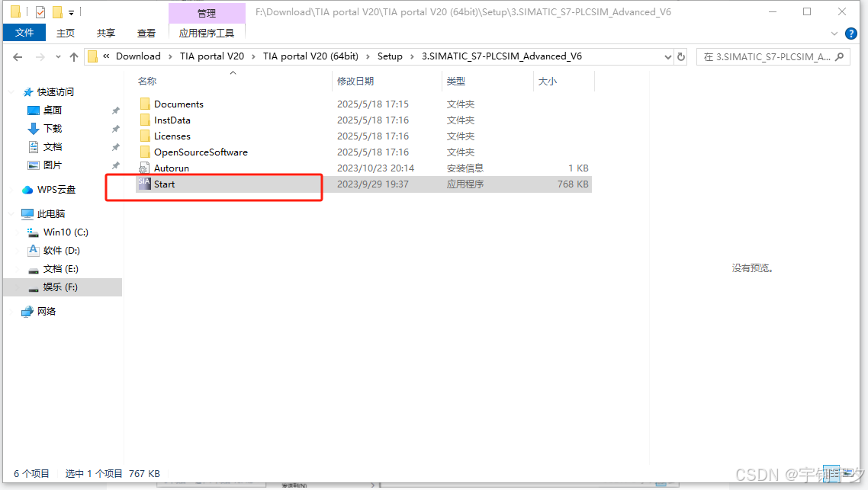Click the 768 KB size cell
The image size is (868, 490).
tap(573, 184)
